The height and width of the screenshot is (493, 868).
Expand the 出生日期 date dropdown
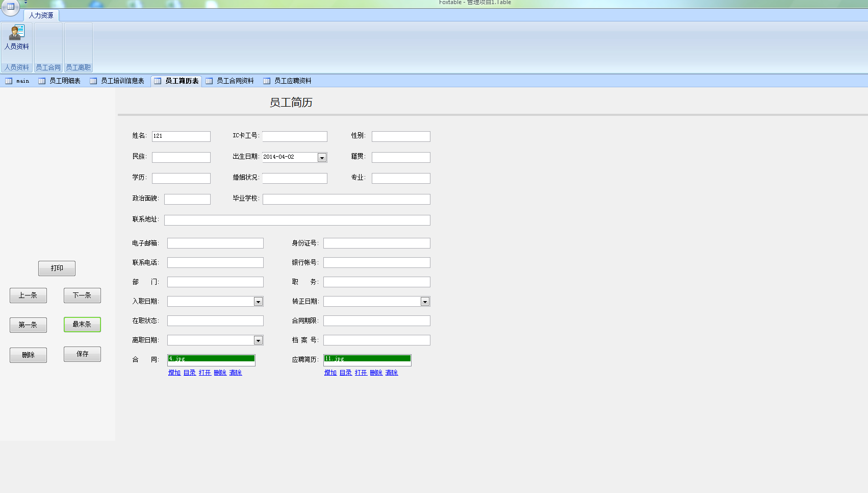point(322,158)
